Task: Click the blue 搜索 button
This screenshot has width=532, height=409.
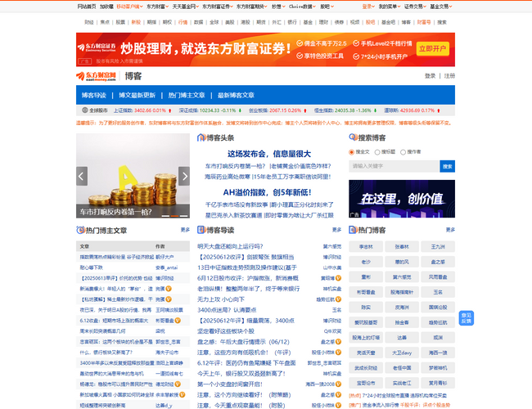Action: tap(447, 166)
